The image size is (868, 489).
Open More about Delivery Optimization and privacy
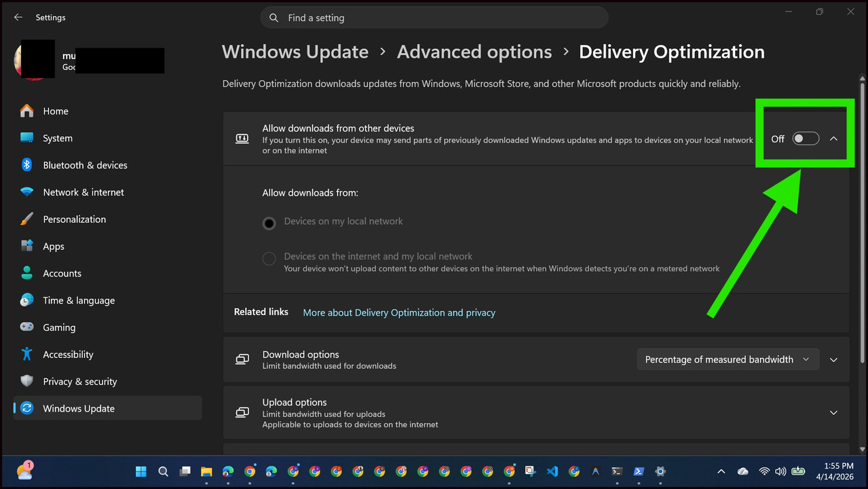(x=399, y=312)
